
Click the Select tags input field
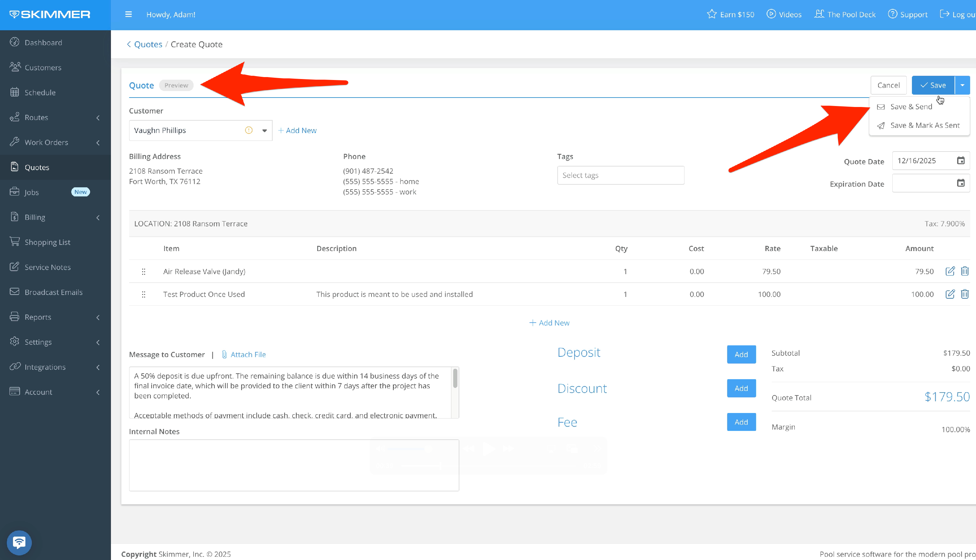coord(620,175)
